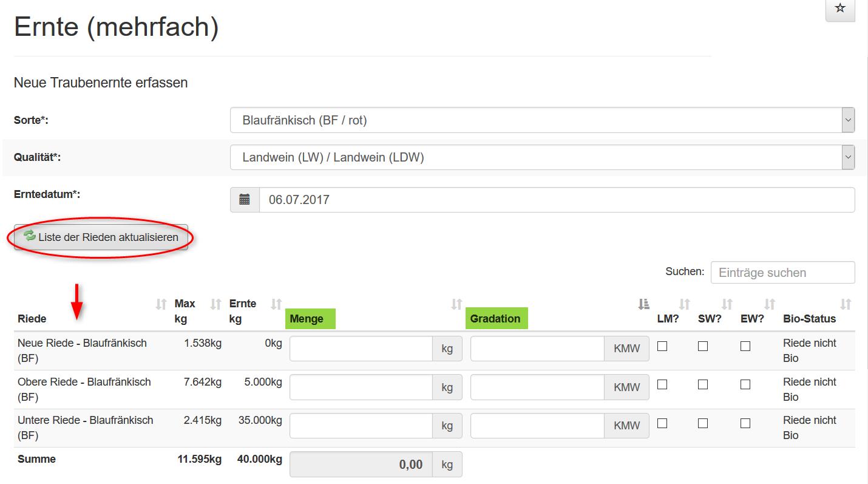This screenshot has width=868, height=484.
Task: Click the star favorite icon
Action: 840,9
